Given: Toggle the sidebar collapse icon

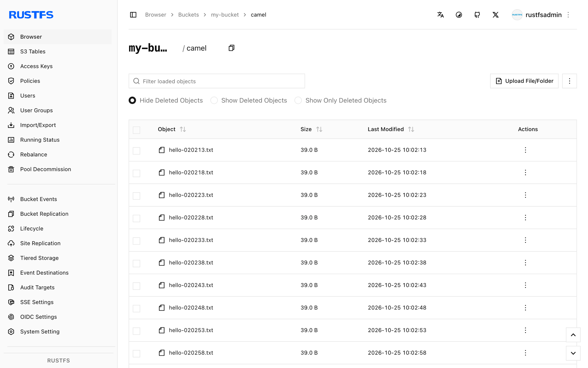Looking at the screenshot, I should [x=133, y=15].
